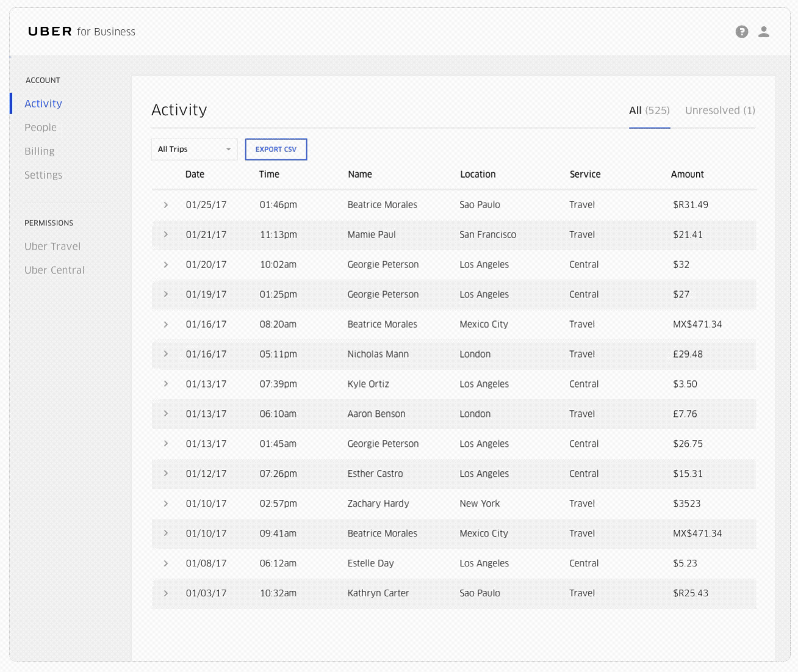This screenshot has width=798, height=672.
Task: Click the time 10:32am
Action: [x=278, y=594]
